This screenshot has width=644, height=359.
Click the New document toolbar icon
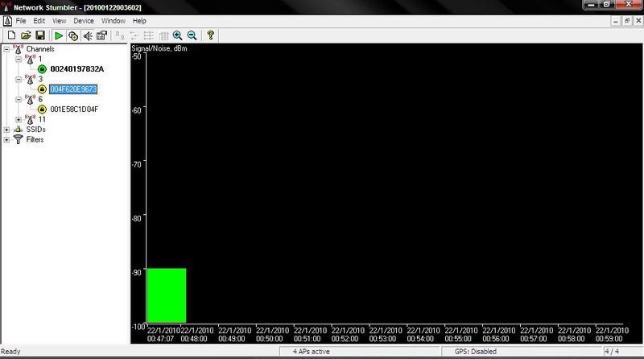pyautogui.click(x=11, y=35)
